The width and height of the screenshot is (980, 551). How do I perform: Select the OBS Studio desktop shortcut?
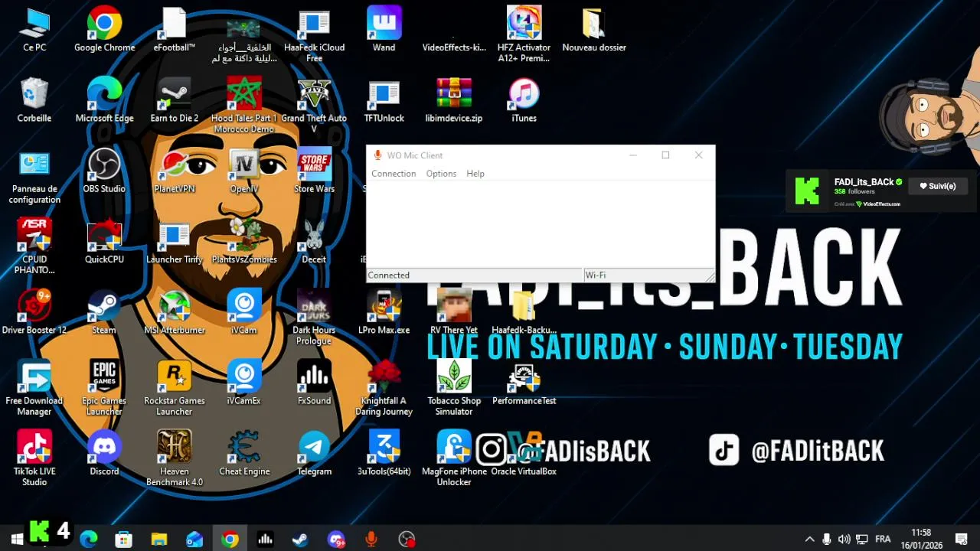(104, 171)
